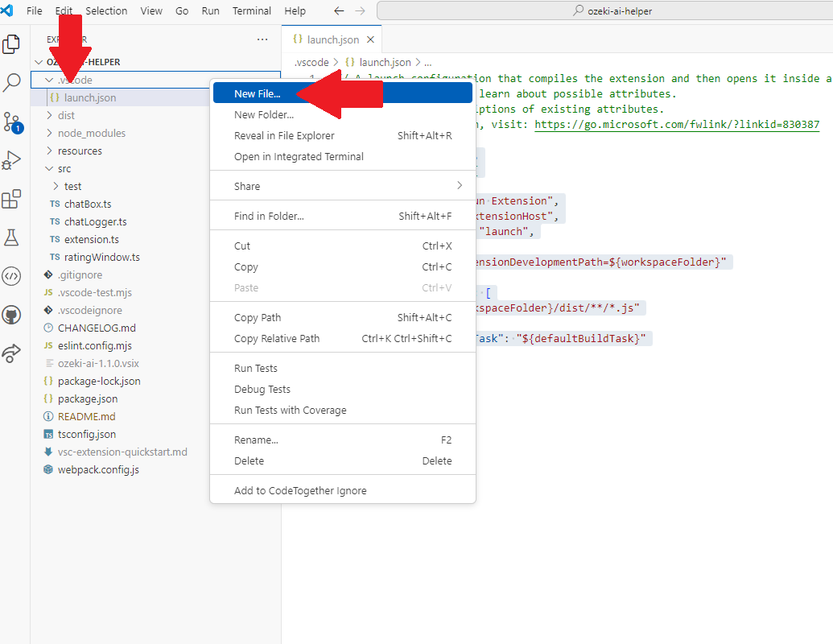
Task: Open the Testing flask icon
Action: [x=11, y=237]
